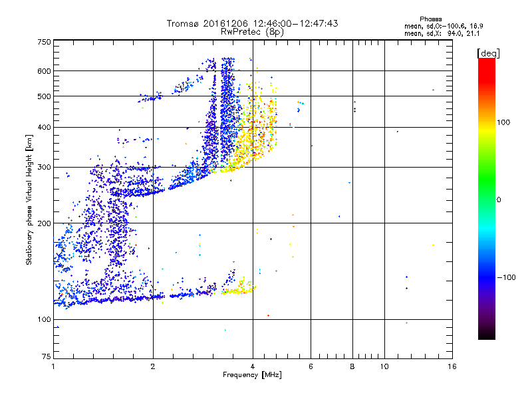Click the 'mean, sd,X: 94.0, 21.1' line

coord(442,34)
